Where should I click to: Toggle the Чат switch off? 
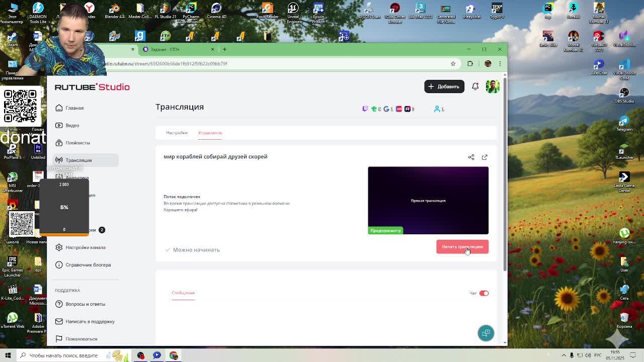[x=484, y=293]
